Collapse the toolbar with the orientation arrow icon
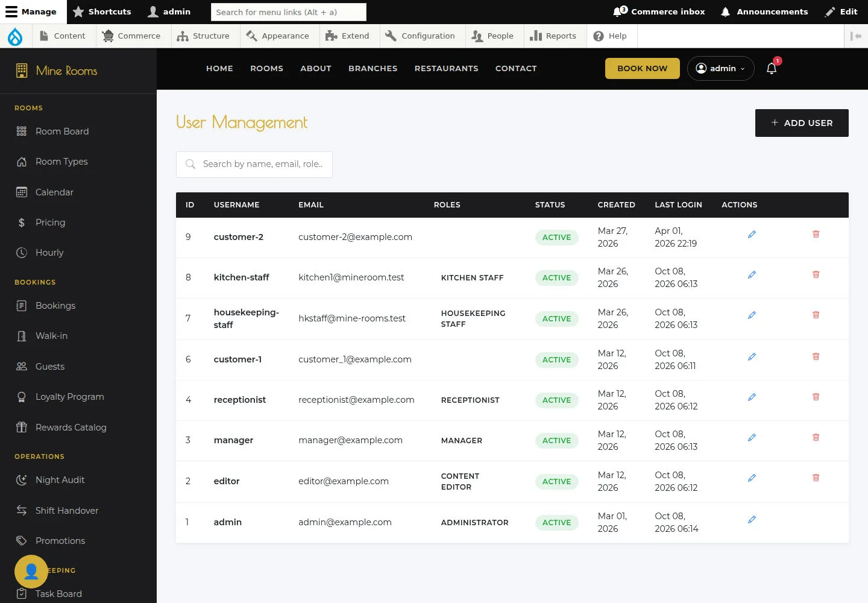The height and width of the screenshot is (603, 868). (856, 36)
